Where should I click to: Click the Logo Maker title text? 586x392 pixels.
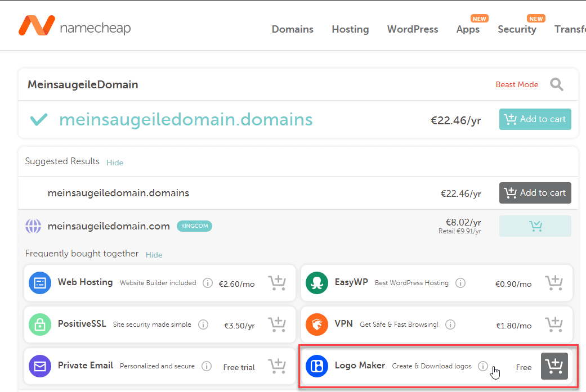(x=360, y=366)
